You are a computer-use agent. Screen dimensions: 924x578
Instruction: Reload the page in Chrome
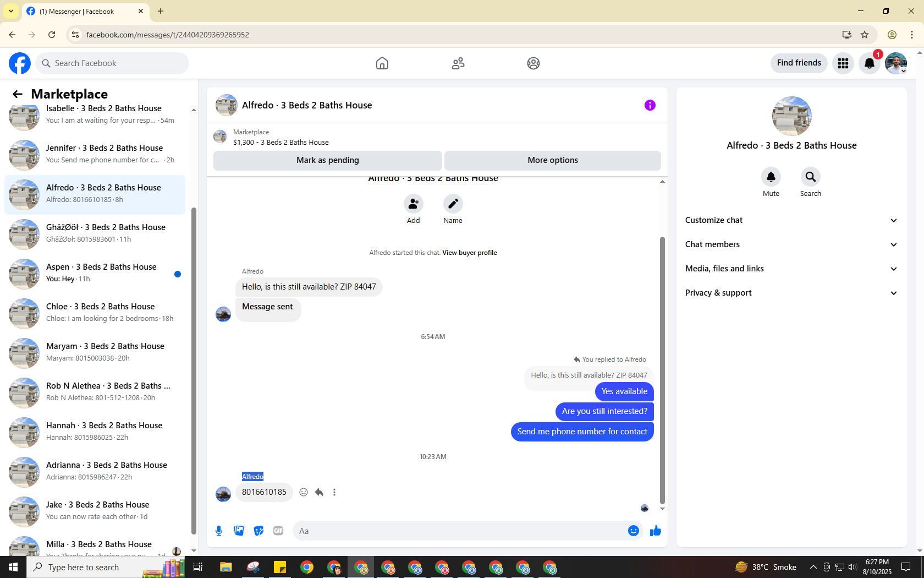click(x=52, y=35)
